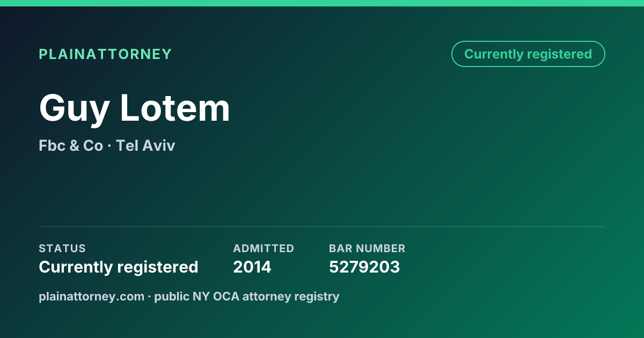
Task: Click the attorney registry words in footer
Action: point(291,297)
